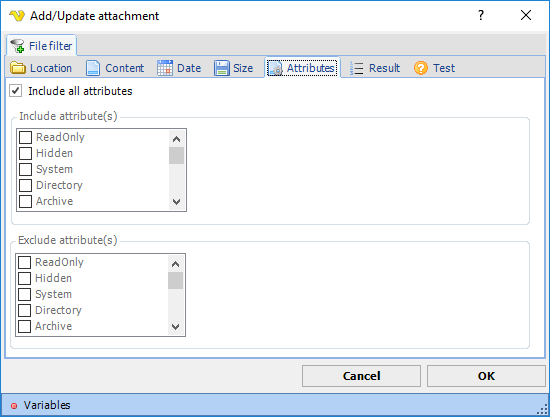Check Directory in Include attributes list
Screen dimensions: 550x417
pos(25,185)
